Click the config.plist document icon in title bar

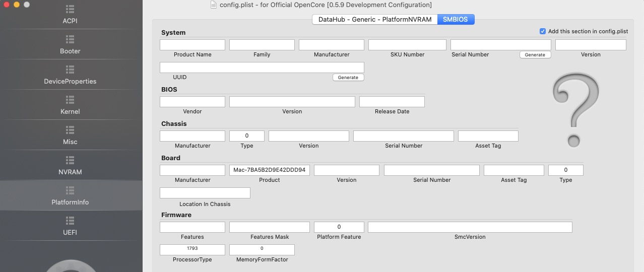214,5
